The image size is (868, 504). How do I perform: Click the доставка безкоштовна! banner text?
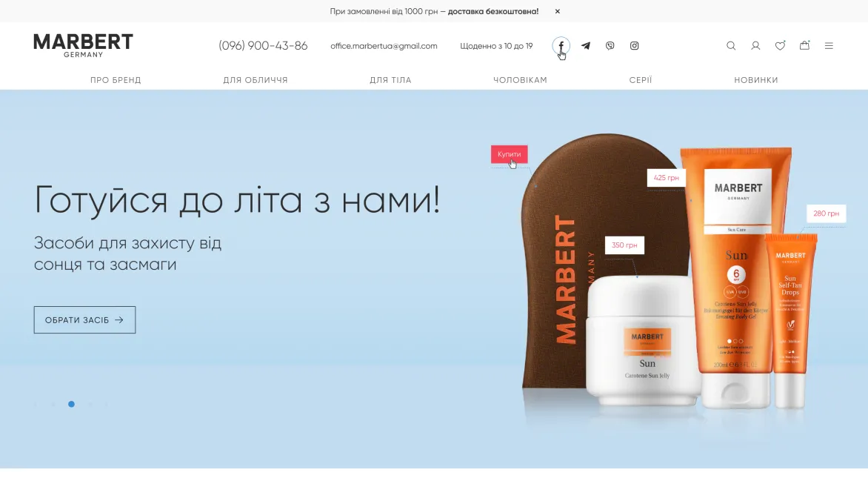click(x=493, y=11)
